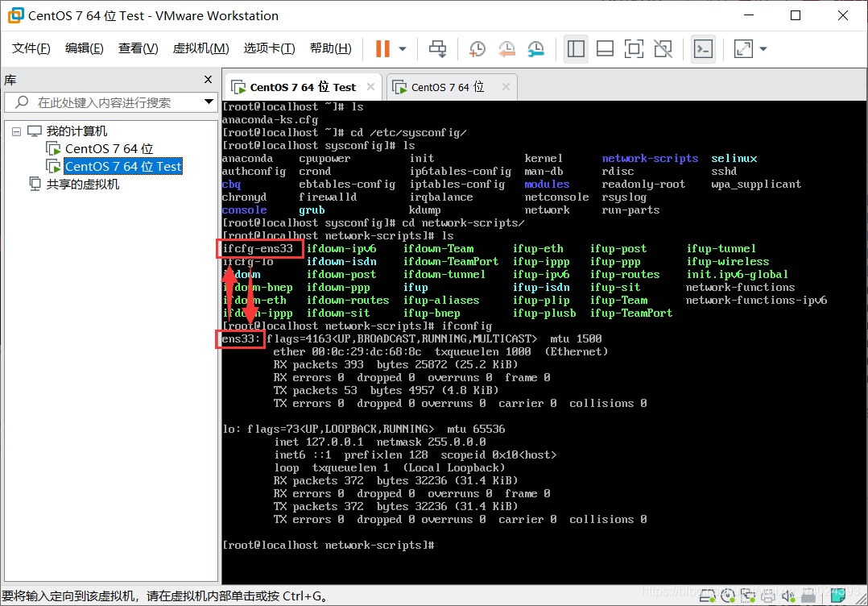Click the ifup-wireless script name
Image resolution: width=868 pixels, height=606 pixels.
(727, 261)
